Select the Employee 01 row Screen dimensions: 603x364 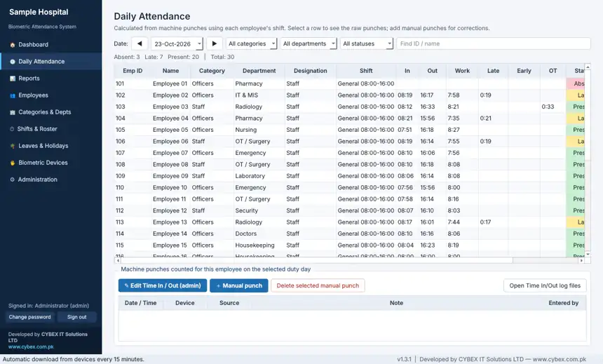(x=349, y=83)
